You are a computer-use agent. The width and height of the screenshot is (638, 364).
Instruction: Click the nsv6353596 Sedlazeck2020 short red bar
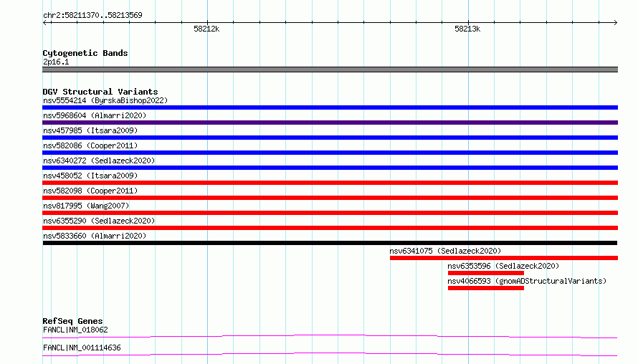click(x=486, y=273)
